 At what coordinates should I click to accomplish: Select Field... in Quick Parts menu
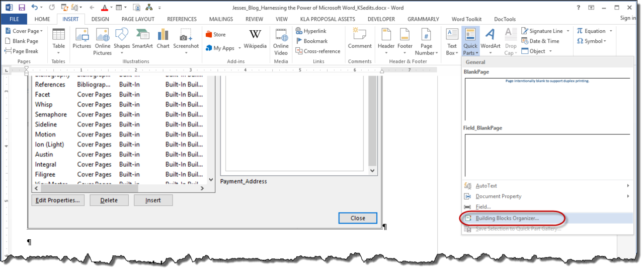point(546,207)
